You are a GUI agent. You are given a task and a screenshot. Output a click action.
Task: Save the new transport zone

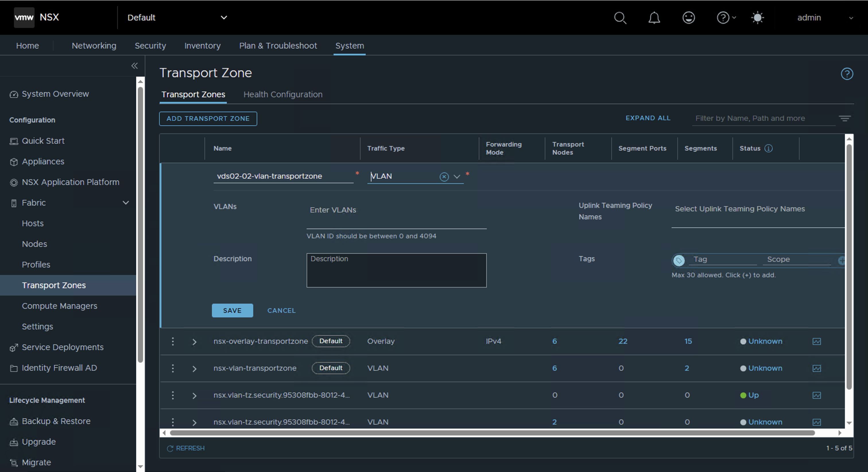(x=232, y=310)
